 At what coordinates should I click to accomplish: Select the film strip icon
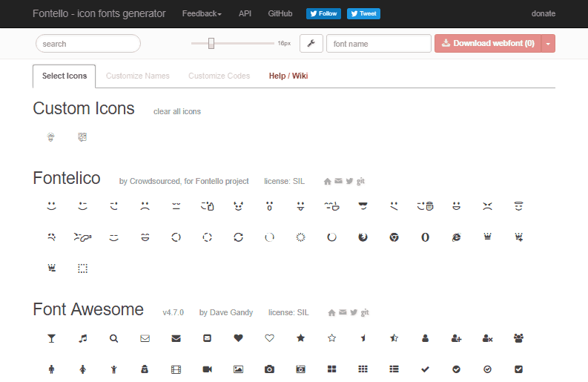coord(176,369)
